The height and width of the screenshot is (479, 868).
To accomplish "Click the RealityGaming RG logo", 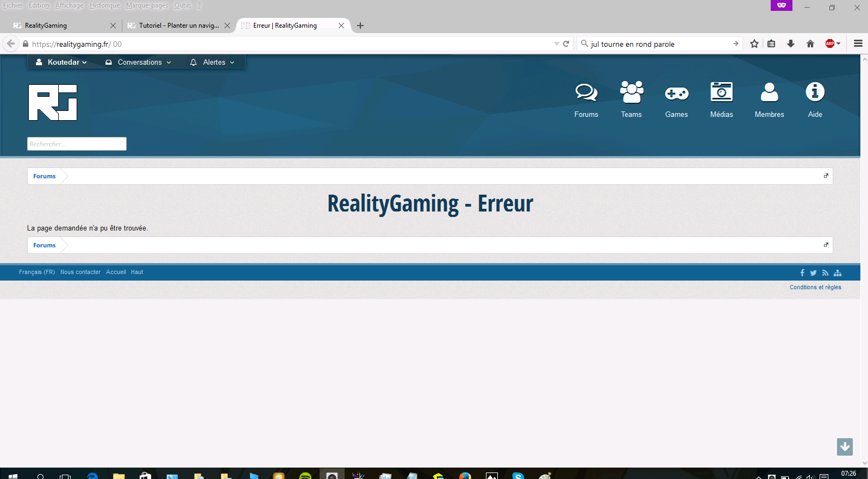I will click(x=53, y=102).
